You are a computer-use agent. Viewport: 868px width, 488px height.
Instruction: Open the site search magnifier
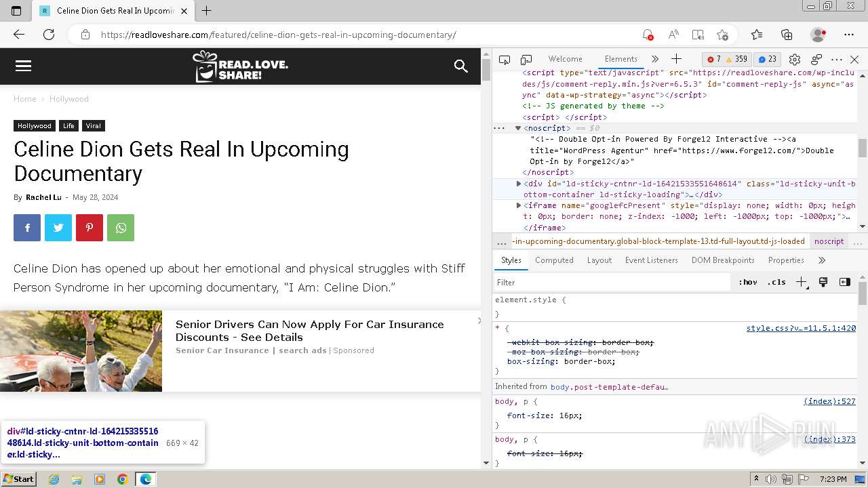coord(461,66)
